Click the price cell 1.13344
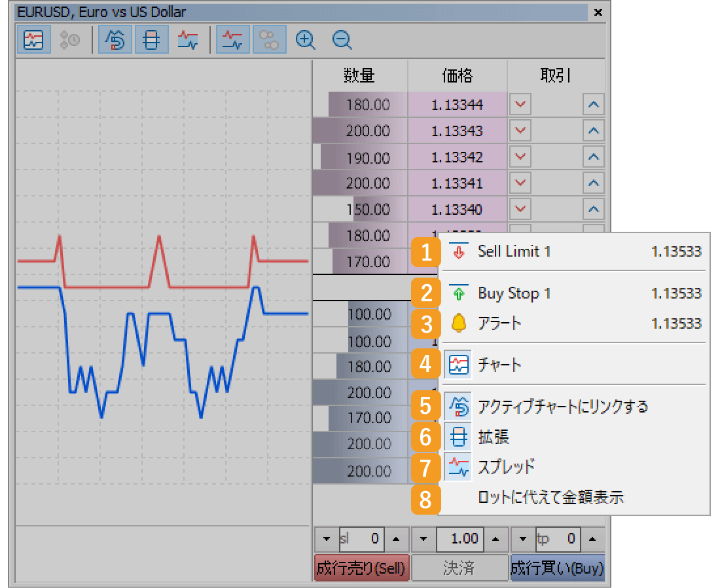The width and height of the screenshot is (720, 588). 458,105
